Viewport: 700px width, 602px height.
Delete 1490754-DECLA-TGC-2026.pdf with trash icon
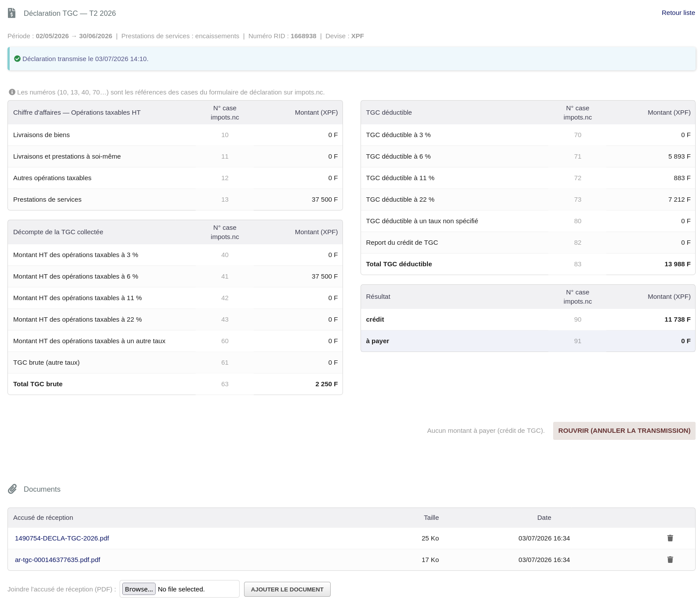tap(670, 538)
